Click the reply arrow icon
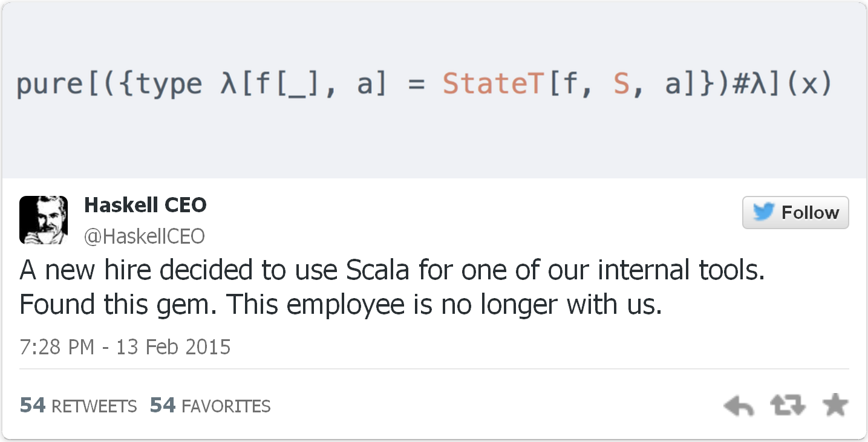Viewport: 868px width, 442px height. [739, 406]
